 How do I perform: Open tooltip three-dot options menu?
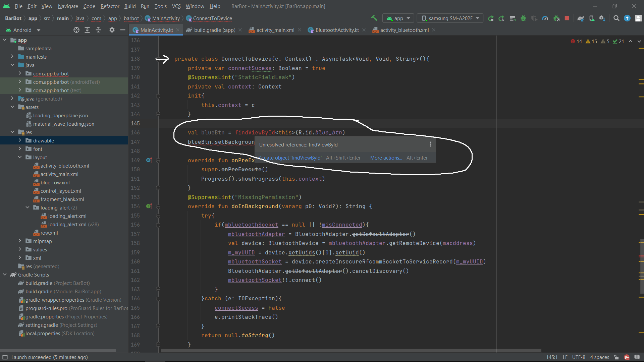tap(431, 144)
